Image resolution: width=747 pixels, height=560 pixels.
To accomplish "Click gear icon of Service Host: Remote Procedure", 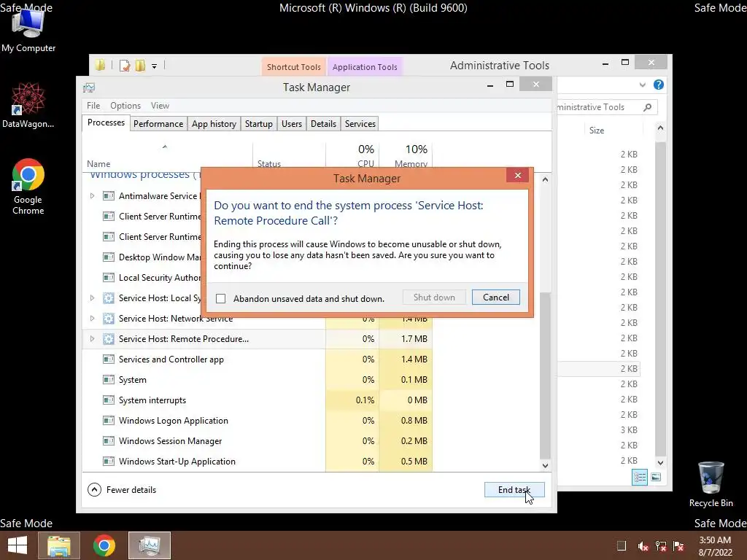I will (x=109, y=339).
